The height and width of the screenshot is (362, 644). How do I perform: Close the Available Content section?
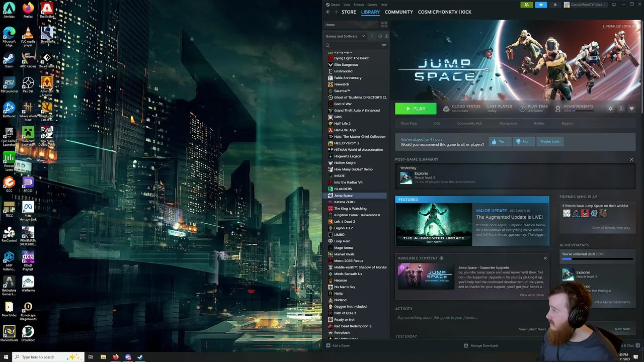[545, 258]
